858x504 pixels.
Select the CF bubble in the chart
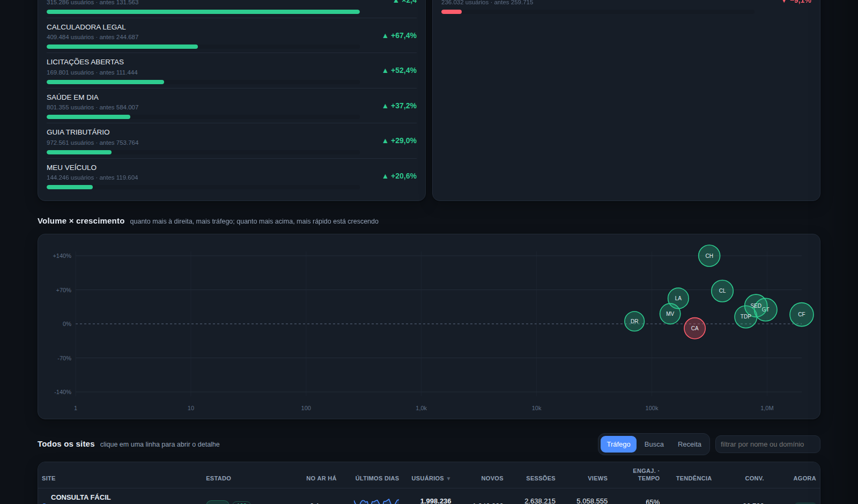(x=802, y=314)
